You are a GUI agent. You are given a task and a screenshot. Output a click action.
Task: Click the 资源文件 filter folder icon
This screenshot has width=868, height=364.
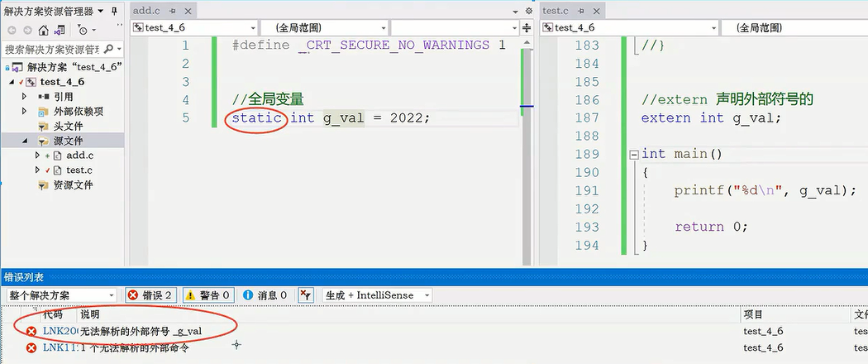[x=44, y=185]
